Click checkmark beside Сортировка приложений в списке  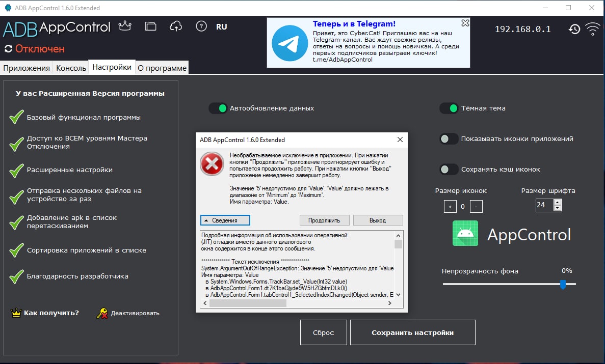pyautogui.click(x=16, y=250)
